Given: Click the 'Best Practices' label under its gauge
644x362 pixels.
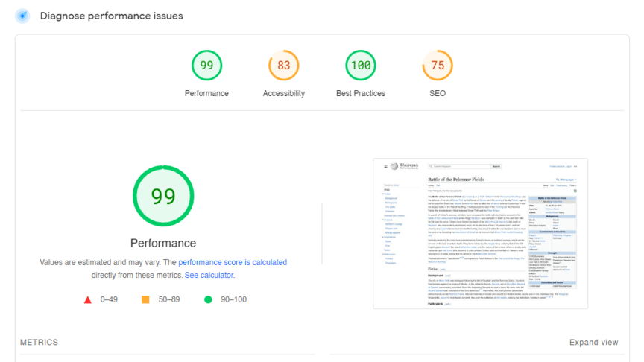Looking at the screenshot, I should click(361, 93).
